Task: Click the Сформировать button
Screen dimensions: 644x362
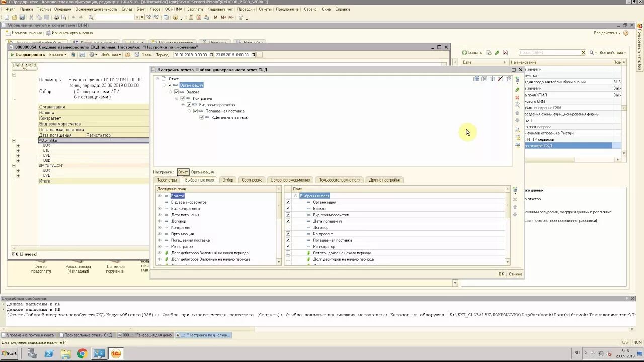Action: (x=28, y=55)
